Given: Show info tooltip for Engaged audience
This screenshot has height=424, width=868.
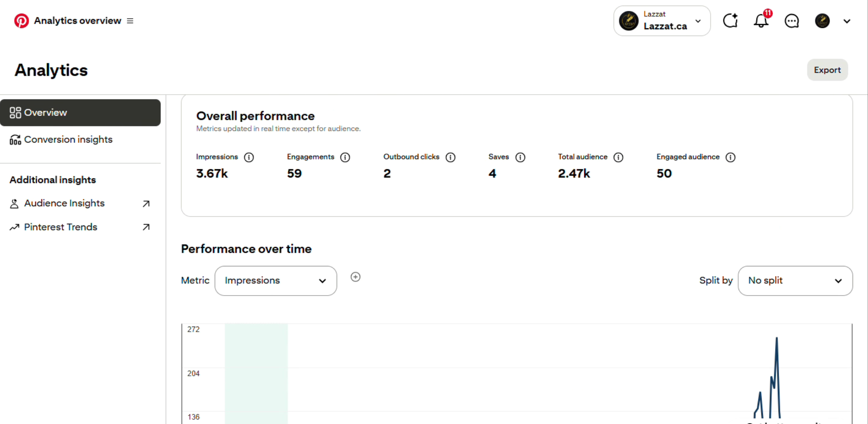Looking at the screenshot, I should 730,157.
